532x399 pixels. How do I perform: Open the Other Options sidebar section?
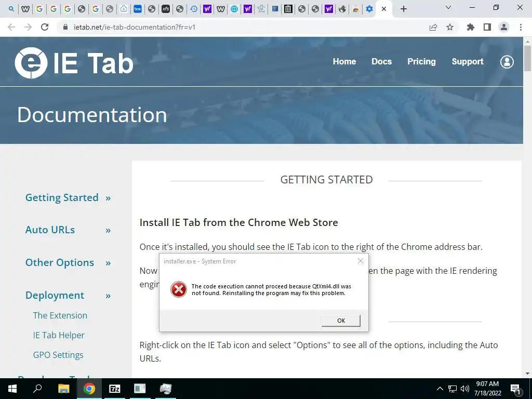point(60,262)
